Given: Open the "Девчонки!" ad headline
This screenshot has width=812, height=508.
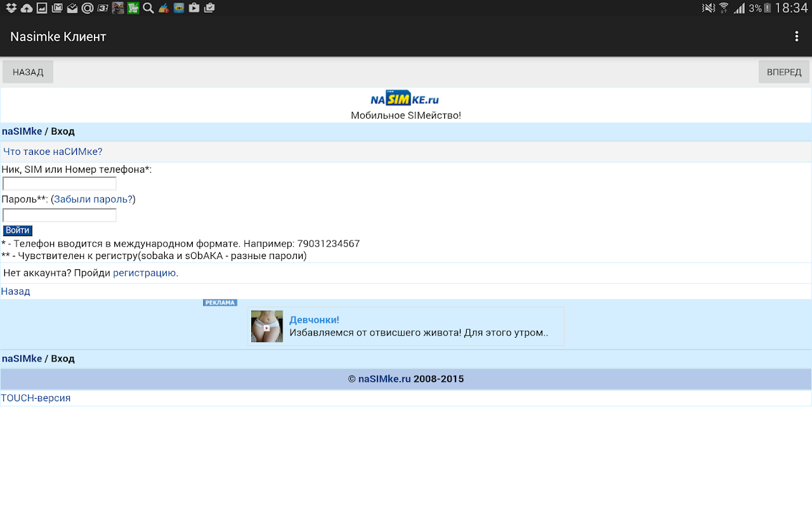Looking at the screenshot, I should (314, 320).
